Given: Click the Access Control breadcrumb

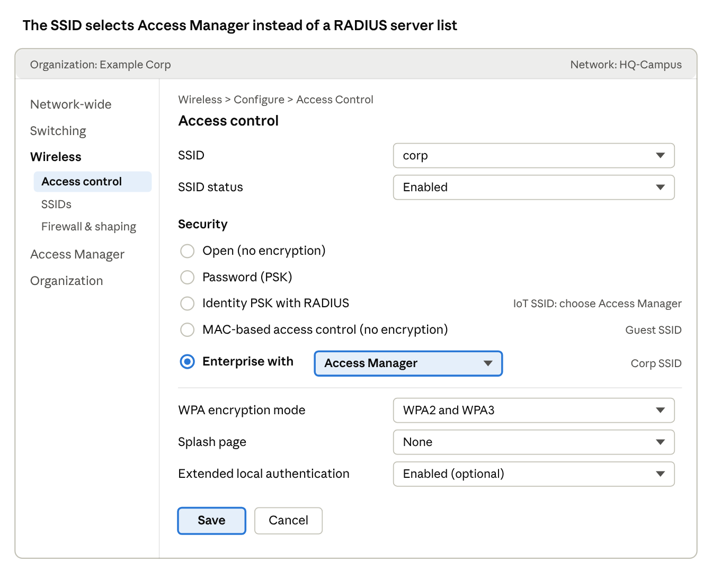Looking at the screenshot, I should 335,100.
